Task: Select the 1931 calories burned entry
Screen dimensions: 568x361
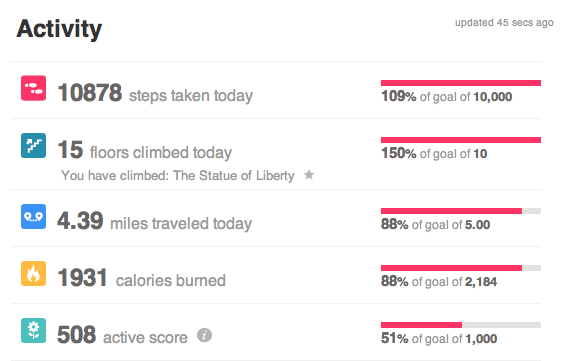Action: 141,278
